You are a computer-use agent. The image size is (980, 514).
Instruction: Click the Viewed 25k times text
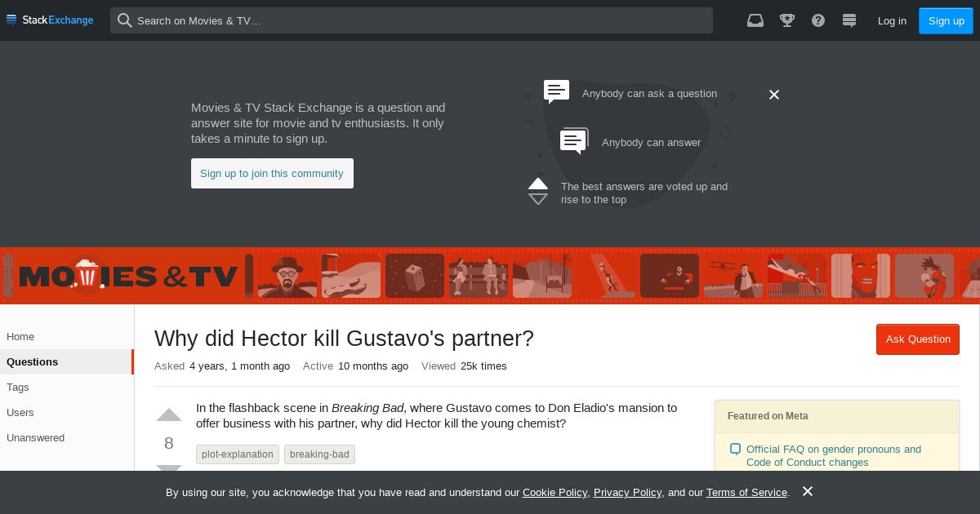(x=464, y=366)
